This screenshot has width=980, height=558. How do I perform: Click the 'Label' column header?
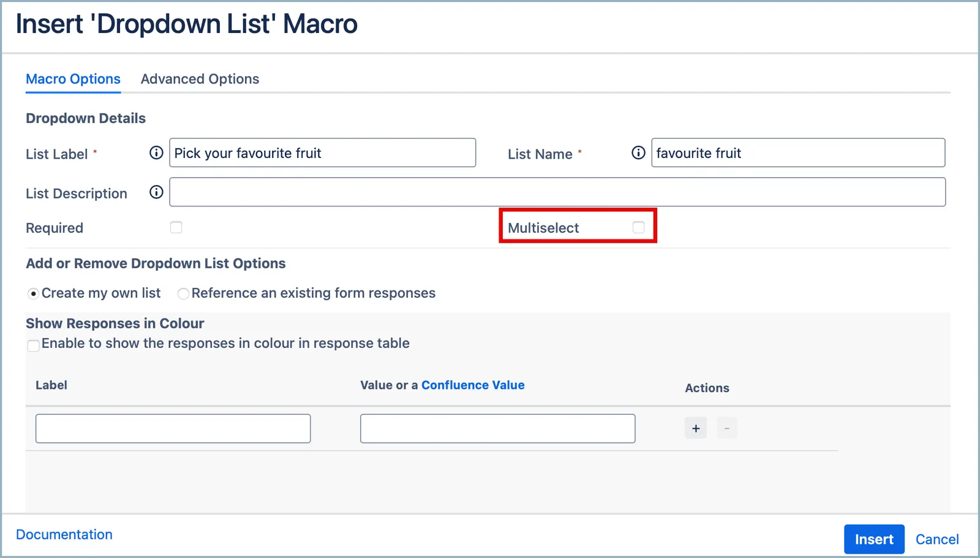51,385
